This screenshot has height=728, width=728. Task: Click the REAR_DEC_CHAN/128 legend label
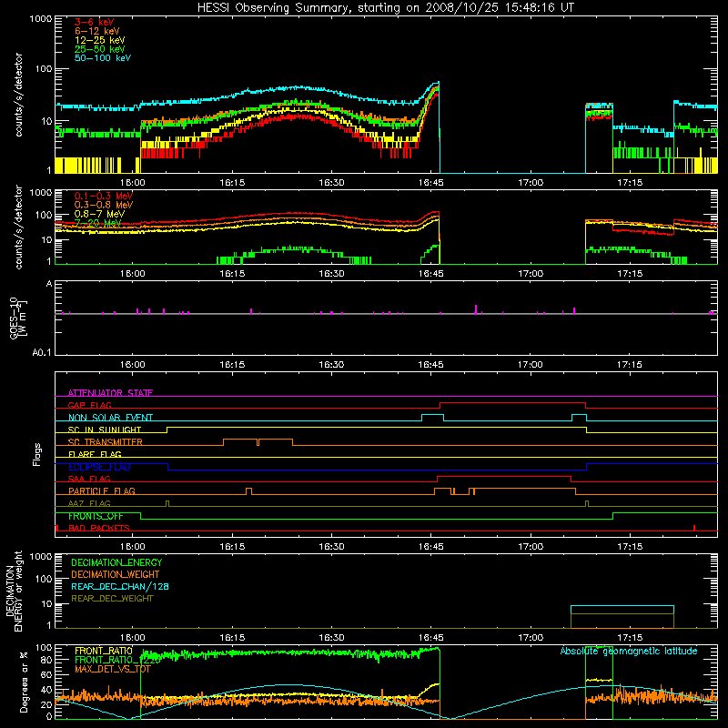pos(120,587)
